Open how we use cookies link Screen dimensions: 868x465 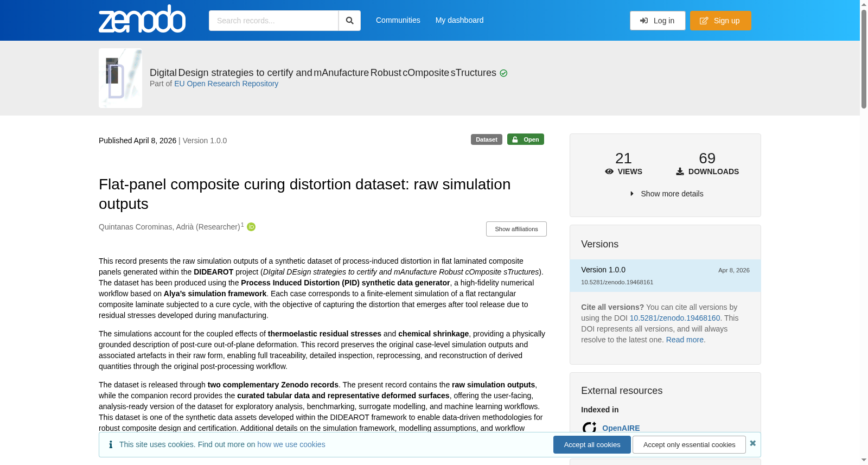click(x=291, y=444)
